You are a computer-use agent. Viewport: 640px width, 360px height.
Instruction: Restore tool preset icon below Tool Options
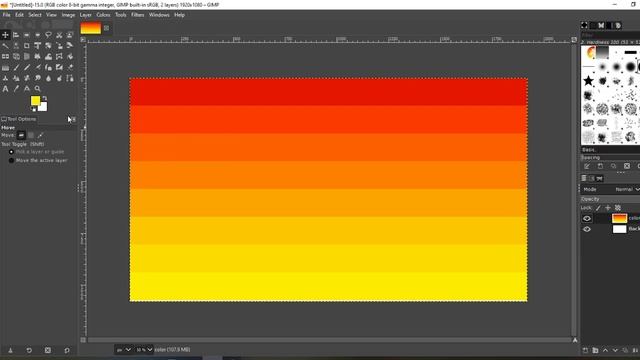click(29, 350)
